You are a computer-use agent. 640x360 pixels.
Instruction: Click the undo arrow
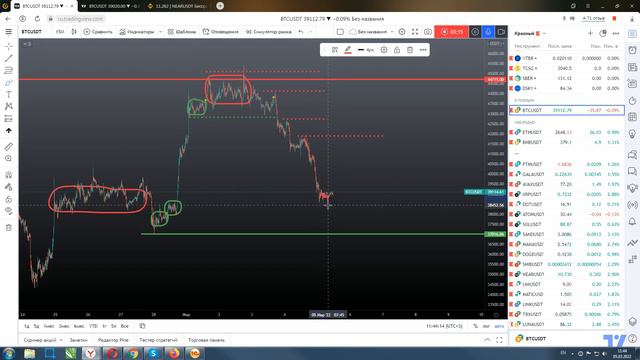pyautogui.click(x=301, y=31)
